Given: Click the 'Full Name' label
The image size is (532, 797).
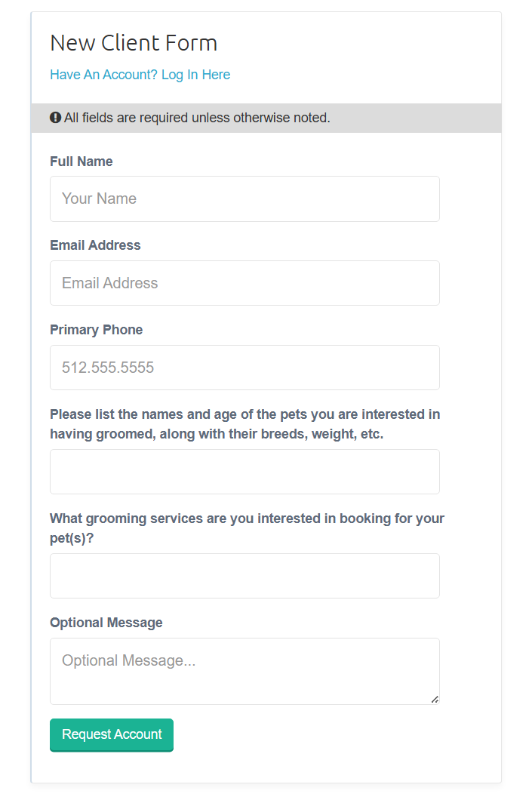Looking at the screenshot, I should tap(81, 162).
